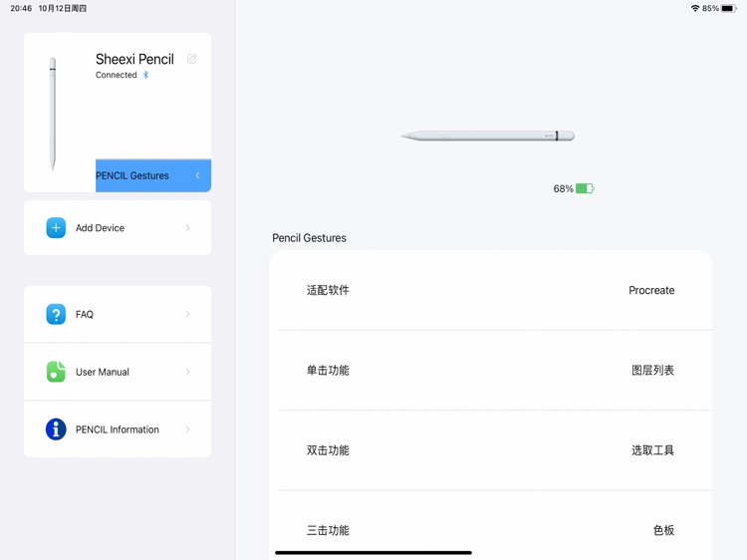Click the blue plus Add Device icon

pyautogui.click(x=56, y=228)
